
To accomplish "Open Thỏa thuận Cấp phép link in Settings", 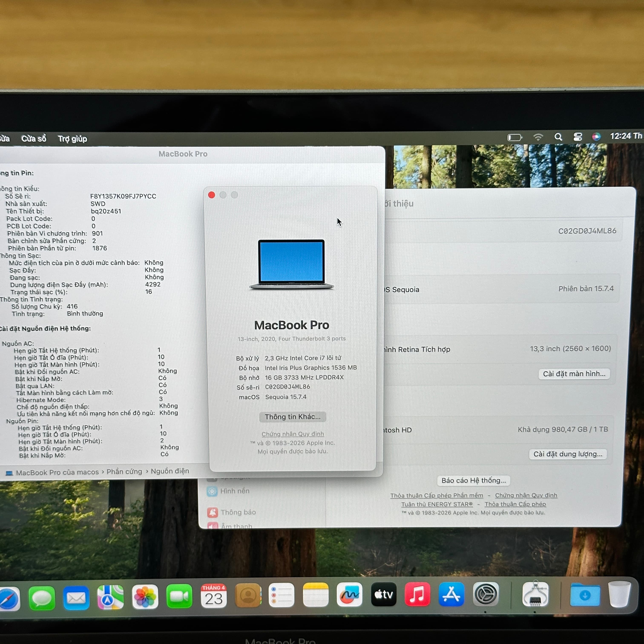I will click(515, 504).
